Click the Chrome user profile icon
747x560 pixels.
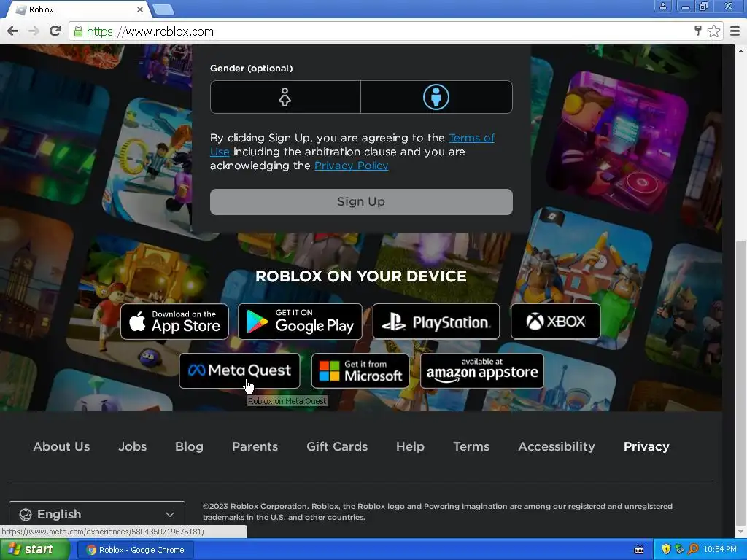[662, 6]
